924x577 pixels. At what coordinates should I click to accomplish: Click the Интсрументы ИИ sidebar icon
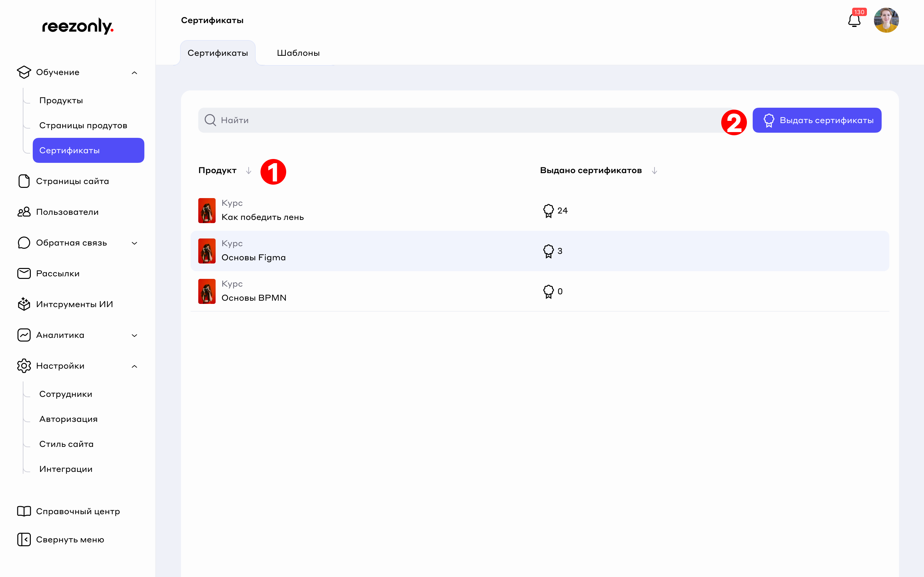pyautogui.click(x=24, y=304)
